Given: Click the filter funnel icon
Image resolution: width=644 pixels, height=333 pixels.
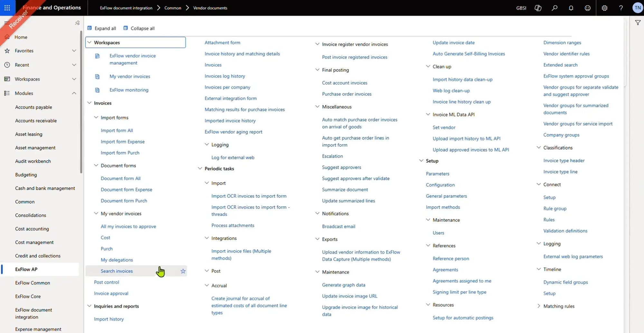Looking at the screenshot, I should point(638,23).
